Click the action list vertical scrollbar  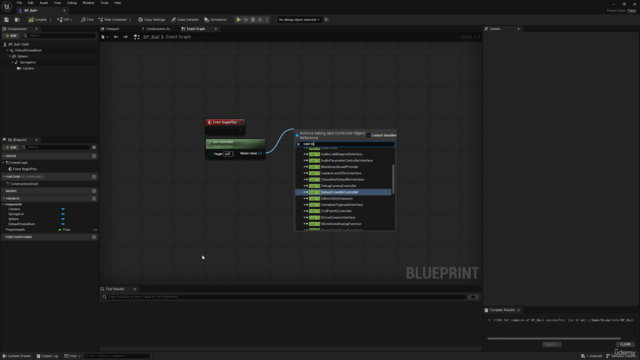[x=393, y=179]
